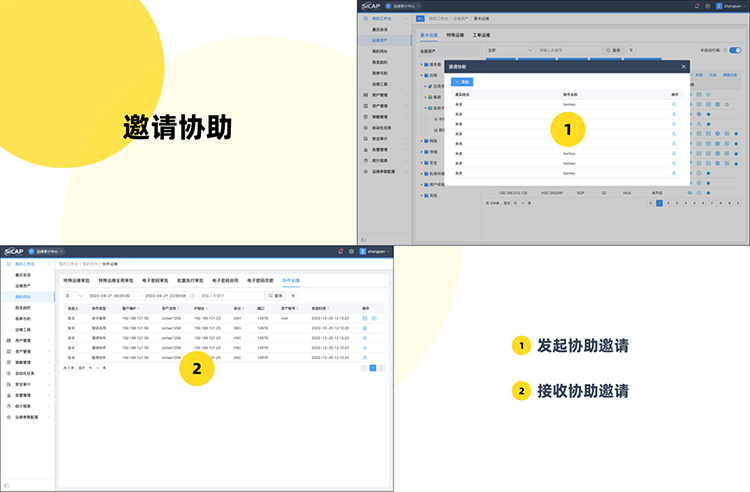Click the first action icon in the root row
This screenshot has height=492, width=750.
pos(363,317)
